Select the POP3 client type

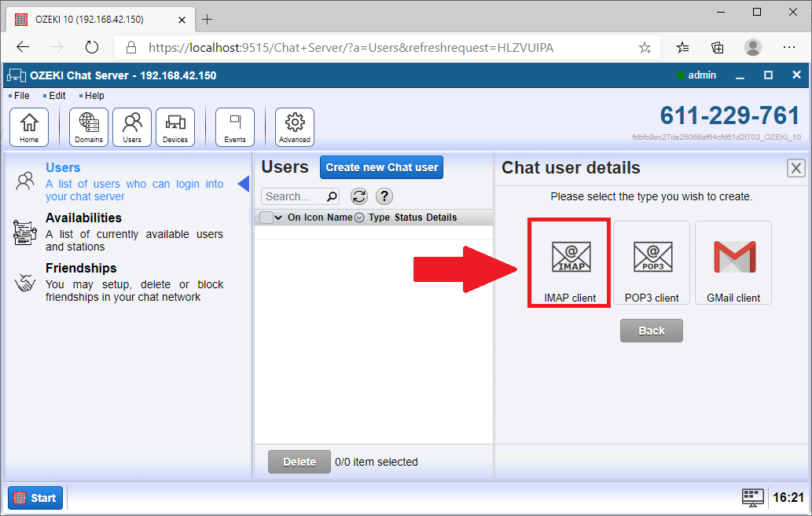point(651,262)
